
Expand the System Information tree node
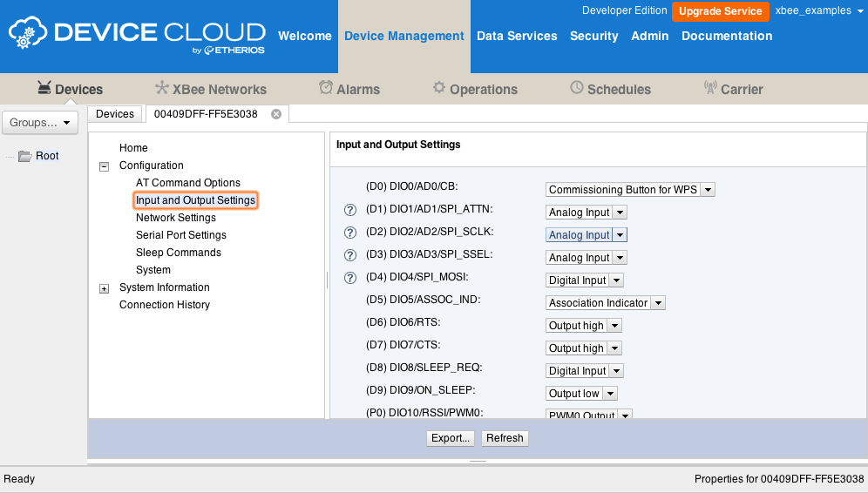[104, 288]
